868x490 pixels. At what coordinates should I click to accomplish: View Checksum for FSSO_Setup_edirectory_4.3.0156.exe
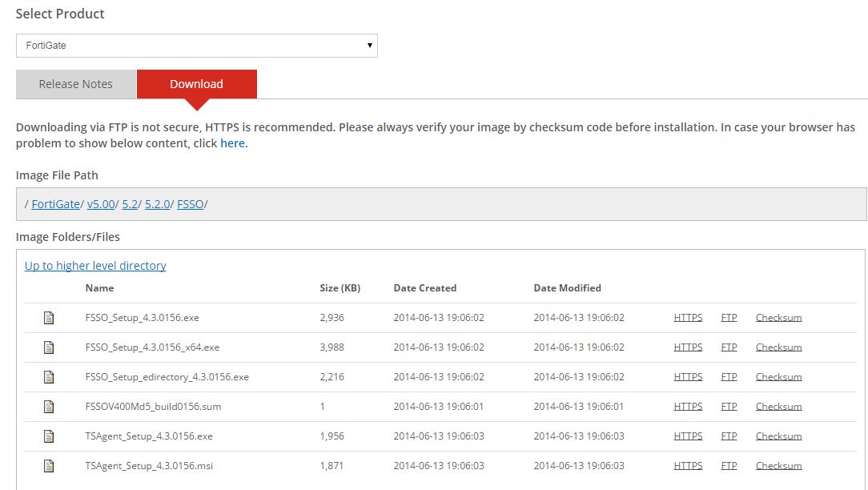click(x=778, y=377)
